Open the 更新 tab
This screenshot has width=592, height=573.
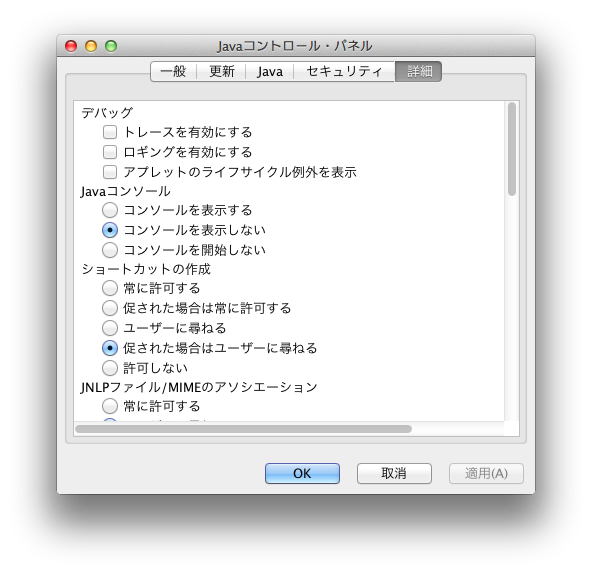(222, 71)
